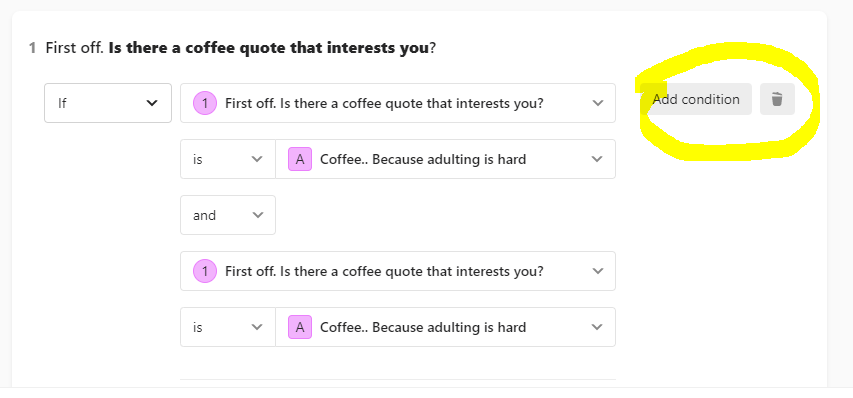Click the chevron on the If selector
The width and height of the screenshot is (853, 398).
coord(152,103)
